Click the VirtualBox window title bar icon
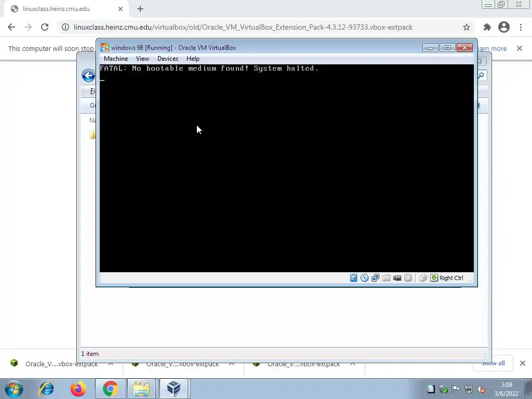This screenshot has width=532, height=399. [105, 47]
